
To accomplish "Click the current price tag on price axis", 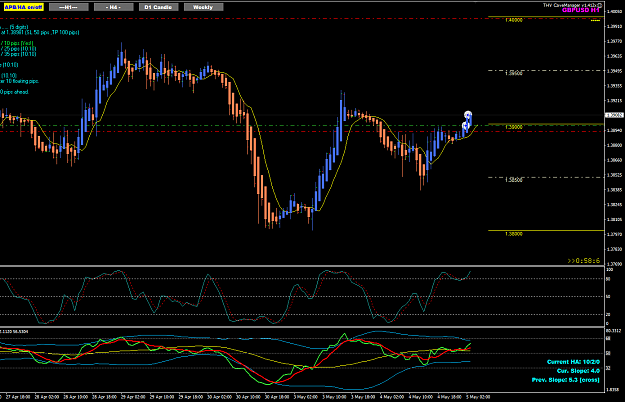I will click(x=614, y=115).
